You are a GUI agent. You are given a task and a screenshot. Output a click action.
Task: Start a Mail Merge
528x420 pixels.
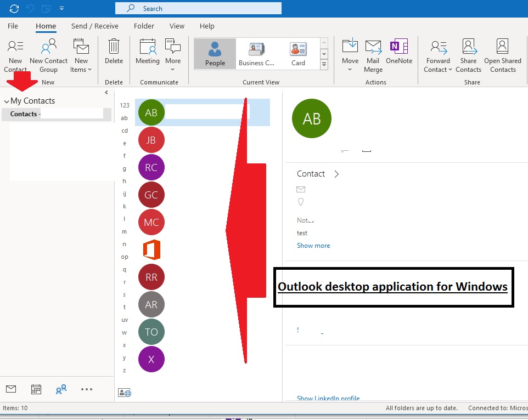373,56
